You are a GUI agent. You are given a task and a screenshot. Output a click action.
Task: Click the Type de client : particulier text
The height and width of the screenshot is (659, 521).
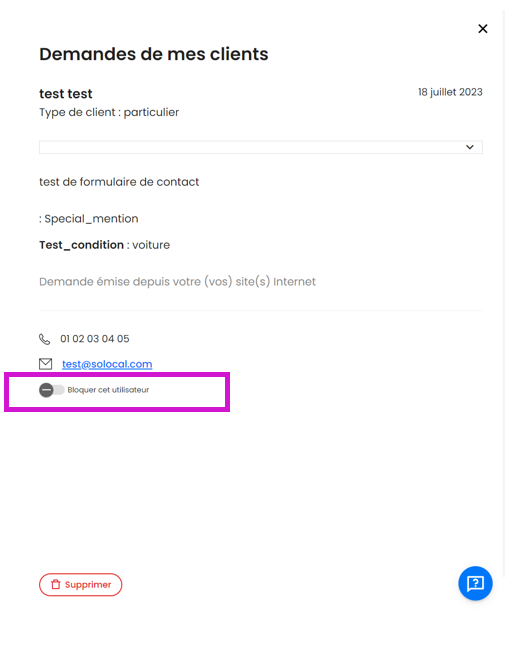pos(109,112)
